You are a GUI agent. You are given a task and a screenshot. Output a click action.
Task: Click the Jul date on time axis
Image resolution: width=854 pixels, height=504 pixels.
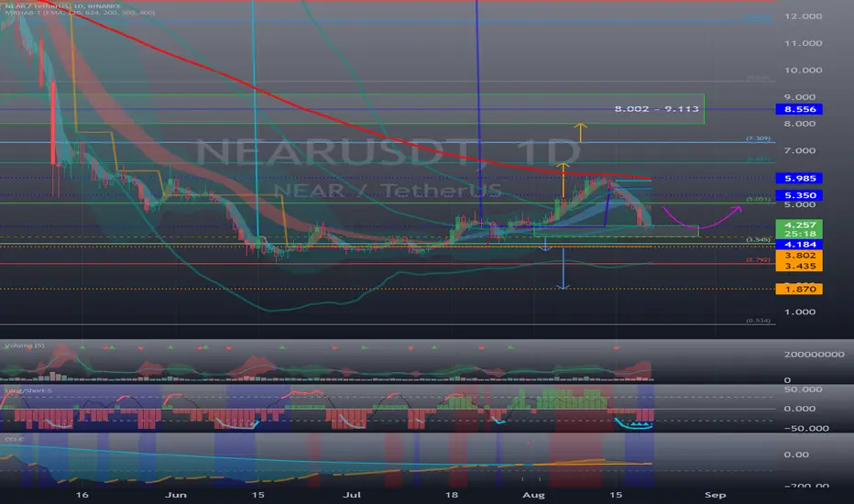coord(352,495)
